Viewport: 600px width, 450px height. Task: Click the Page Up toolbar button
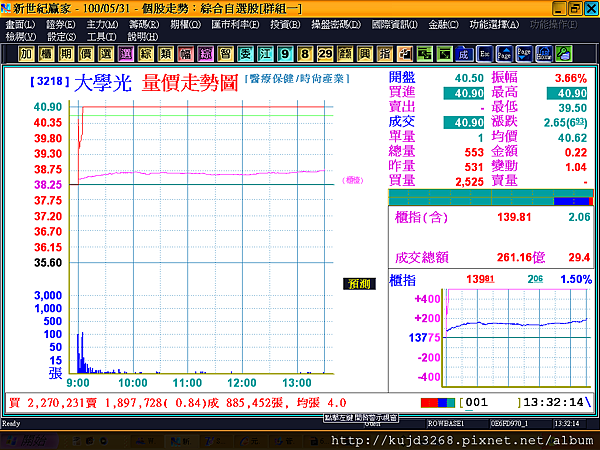[504, 54]
